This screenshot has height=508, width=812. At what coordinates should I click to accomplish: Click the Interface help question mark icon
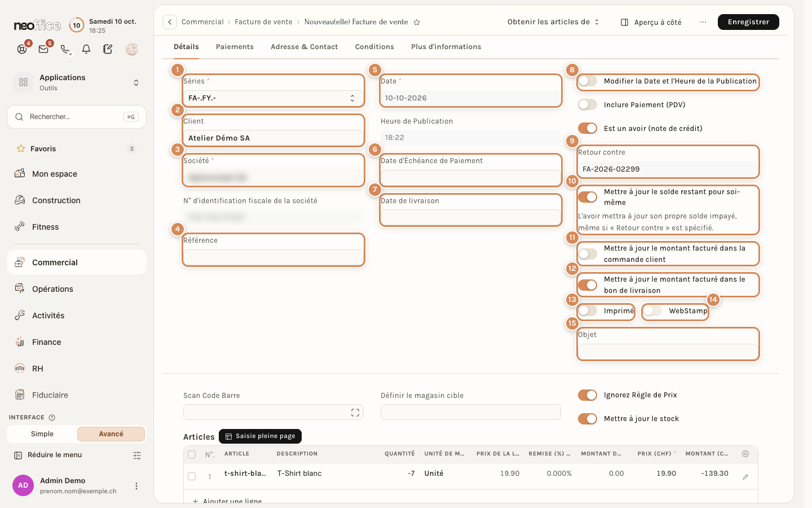pyautogui.click(x=52, y=418)
